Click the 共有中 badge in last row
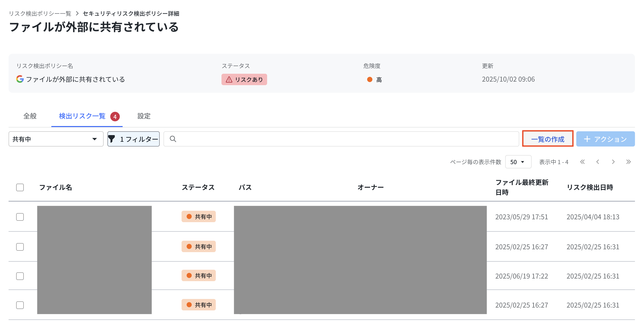644x333 pixels. pyautogui.click(x=198, y=305)
